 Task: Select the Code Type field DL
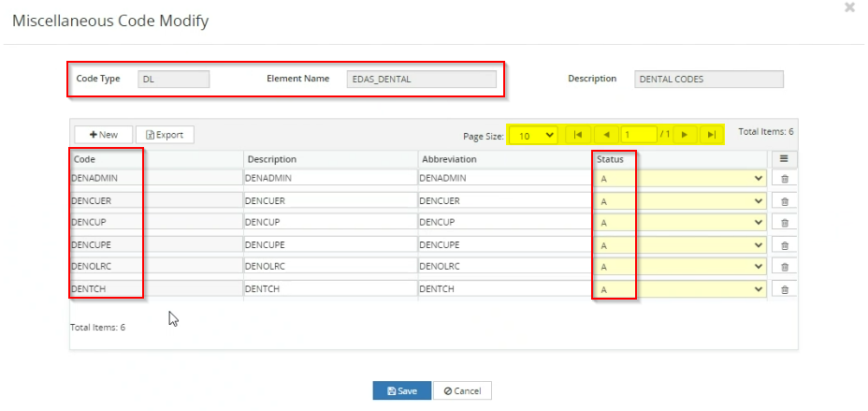pyautogui.click(x=174, y=79)
